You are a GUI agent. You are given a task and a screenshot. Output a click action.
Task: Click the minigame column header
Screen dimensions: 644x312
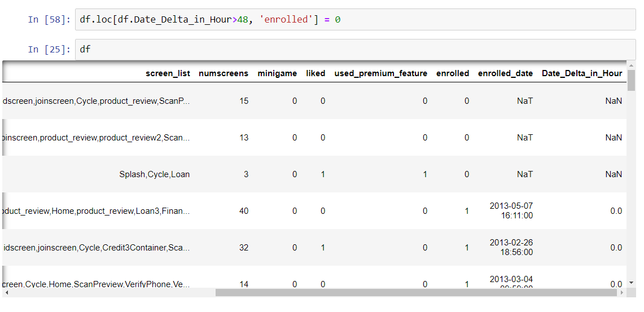pos(277,73)
